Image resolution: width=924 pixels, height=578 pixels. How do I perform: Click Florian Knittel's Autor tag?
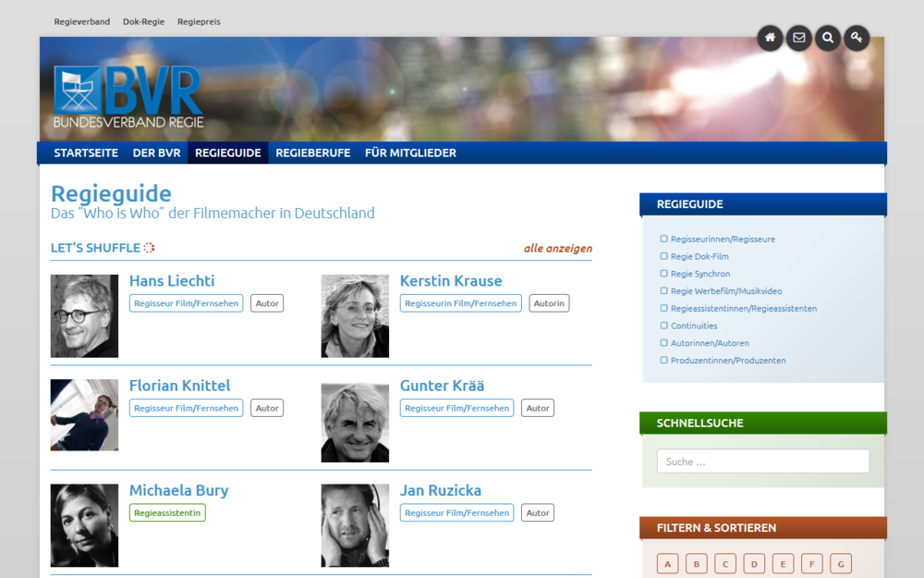267,408
